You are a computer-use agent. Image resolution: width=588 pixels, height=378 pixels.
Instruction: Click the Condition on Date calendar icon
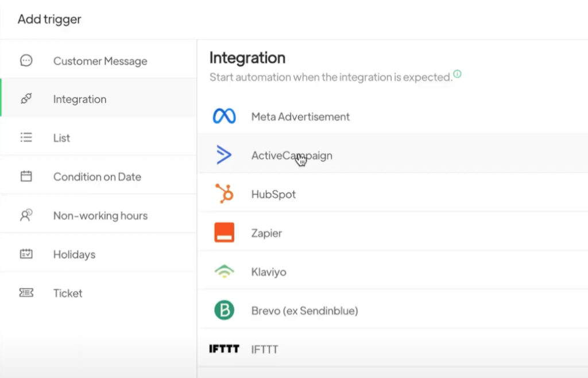click(26, 177)
